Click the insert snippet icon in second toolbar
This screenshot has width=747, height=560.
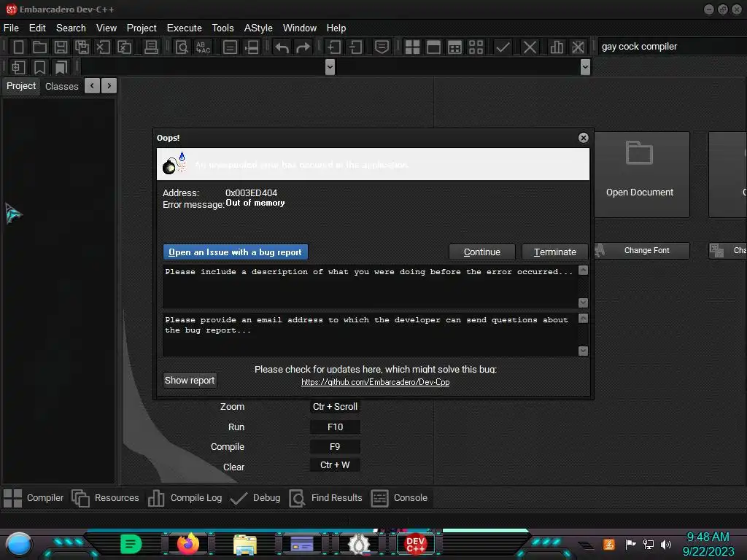[x=18, y=67]
